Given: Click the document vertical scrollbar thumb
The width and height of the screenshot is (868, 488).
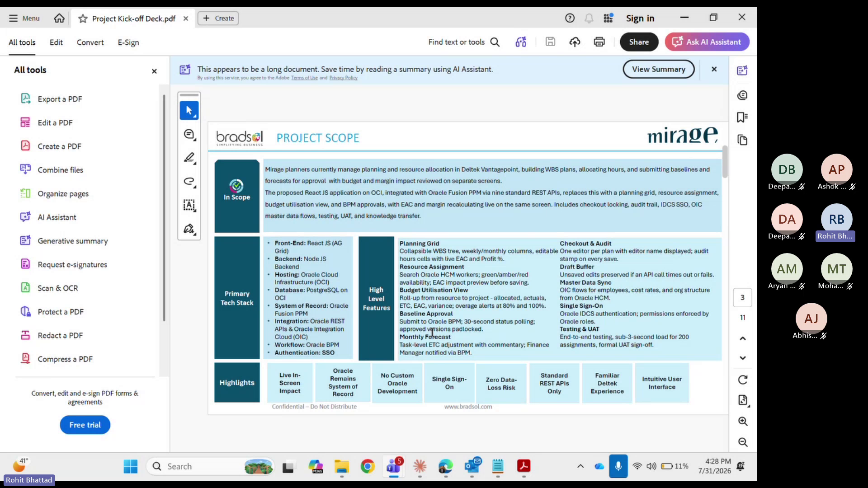Looking at the screenshot, I should coord(725,162).
